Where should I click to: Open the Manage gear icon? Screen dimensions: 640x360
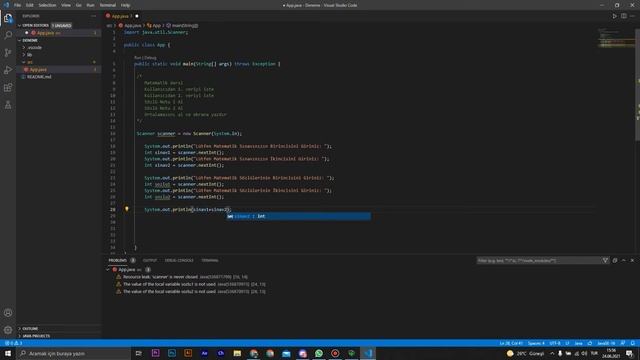8,330
